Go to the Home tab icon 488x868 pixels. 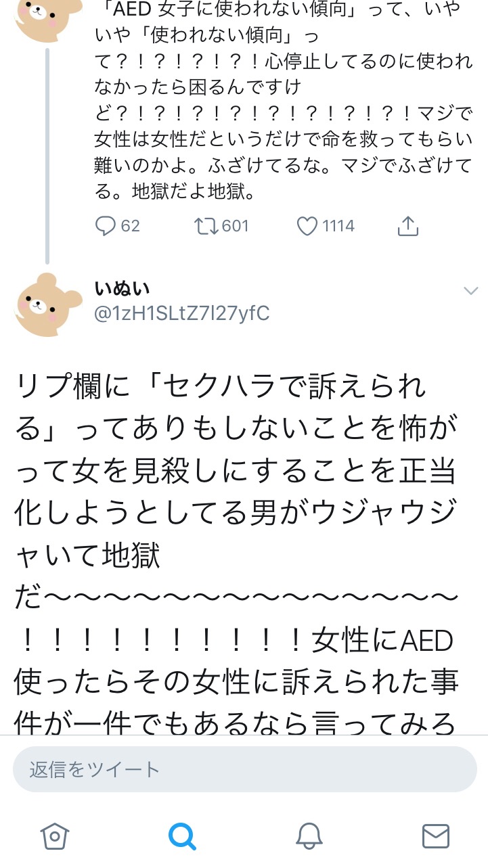54,836
